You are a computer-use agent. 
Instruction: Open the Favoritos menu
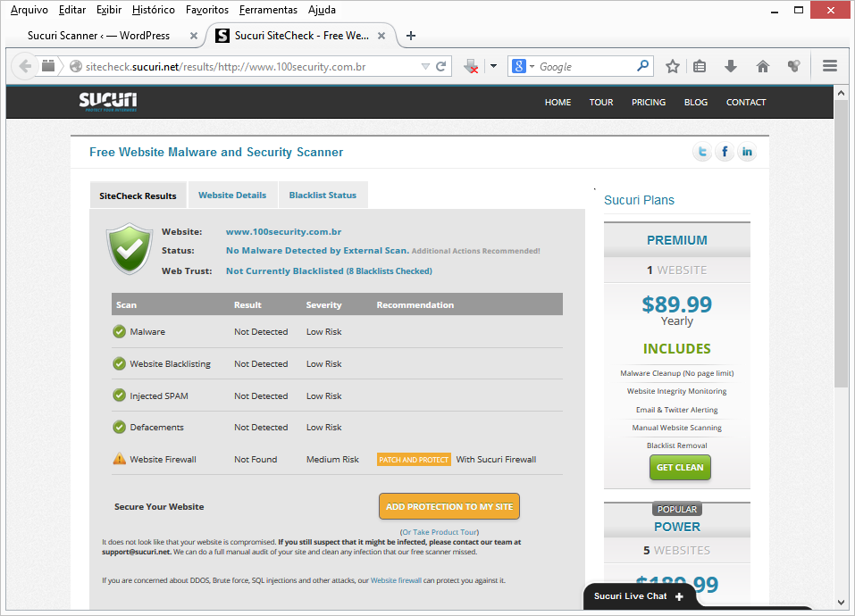tap(207, 10)
